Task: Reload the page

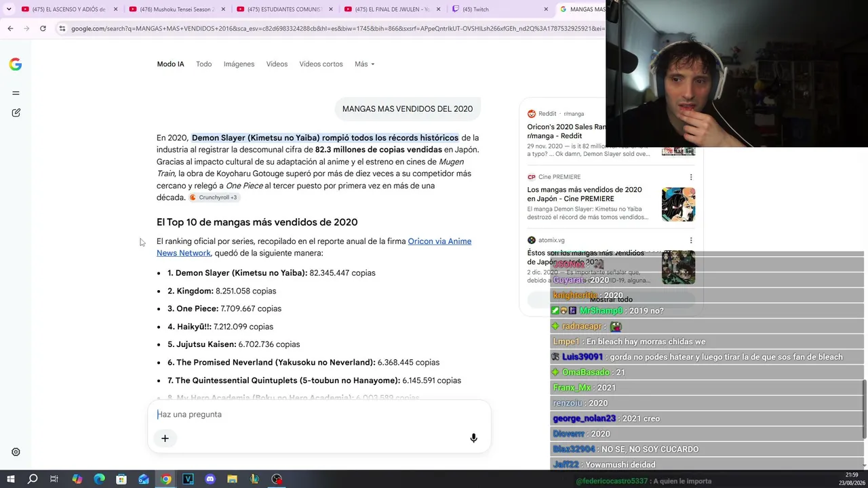Action: [x=43, y=28]
